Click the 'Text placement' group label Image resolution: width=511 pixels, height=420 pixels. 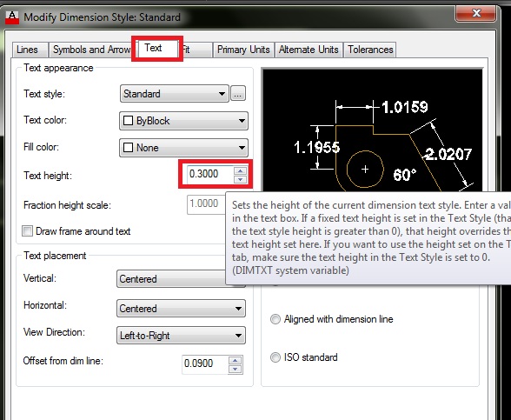click(55, 256)
